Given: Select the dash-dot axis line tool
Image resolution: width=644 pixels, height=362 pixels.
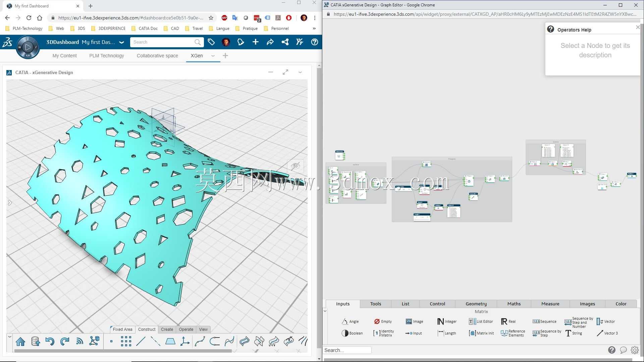Looking at the screenshot, I should point(155,342).
